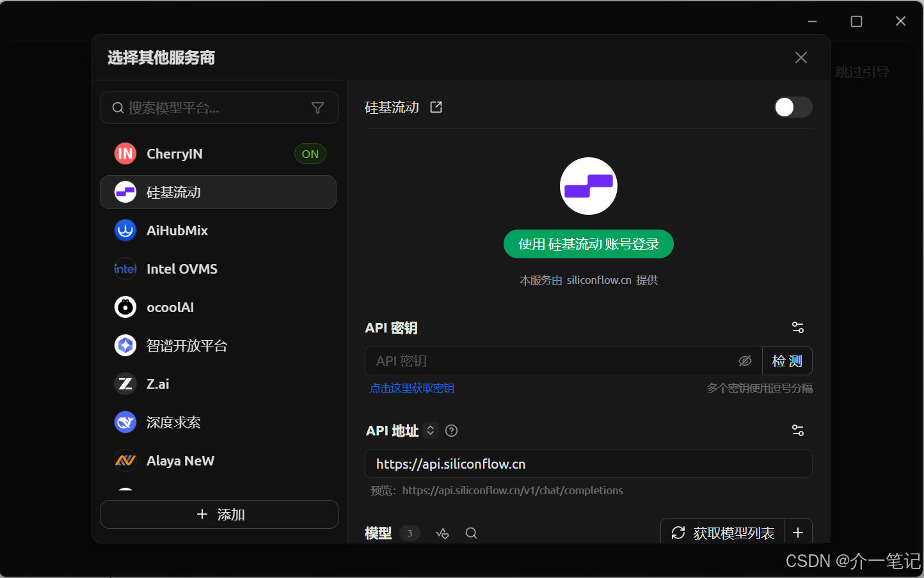Image resolution: width=924 pixels, height=578 pixels.
Task: Click the Z.ai logo icon
Action: point(125,384)
